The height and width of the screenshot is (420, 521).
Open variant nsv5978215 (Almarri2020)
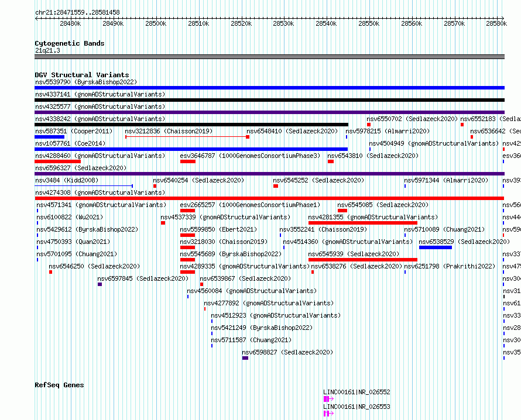tap(388, 131)
